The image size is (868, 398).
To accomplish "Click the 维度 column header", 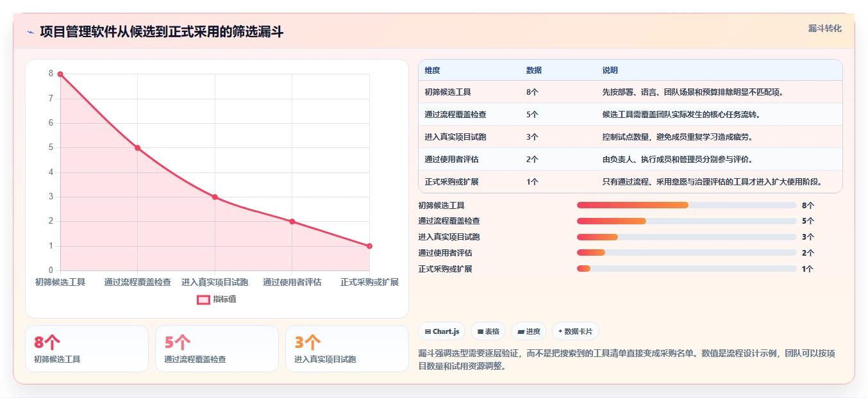I will (432, 70).
